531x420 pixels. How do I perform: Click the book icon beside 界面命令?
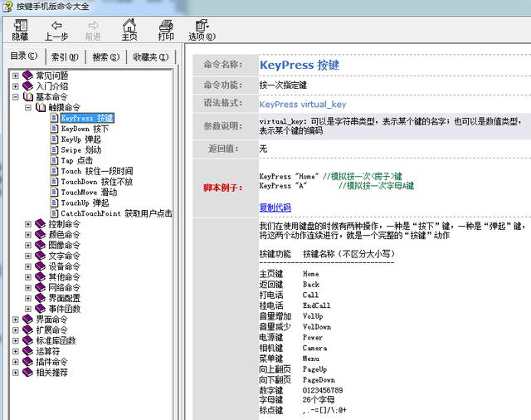(27, 319)
